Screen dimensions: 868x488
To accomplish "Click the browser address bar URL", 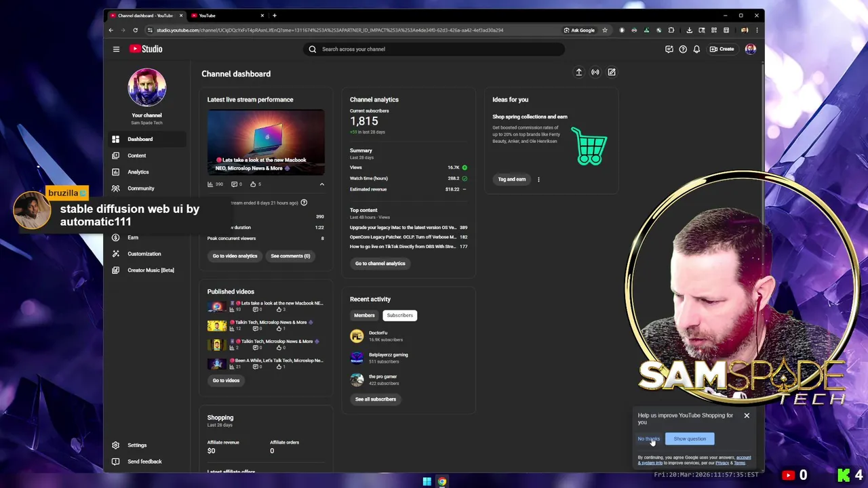I will [x=330, y=30].
